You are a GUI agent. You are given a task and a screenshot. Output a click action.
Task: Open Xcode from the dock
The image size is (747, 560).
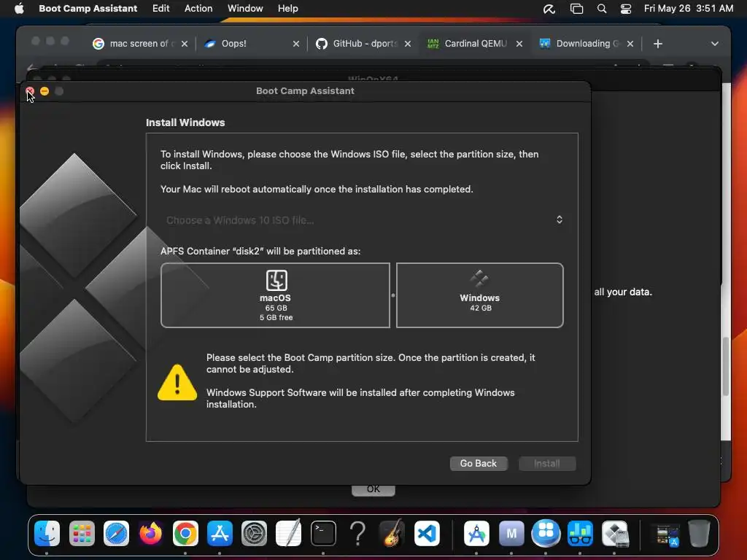(x=476, y=533)
